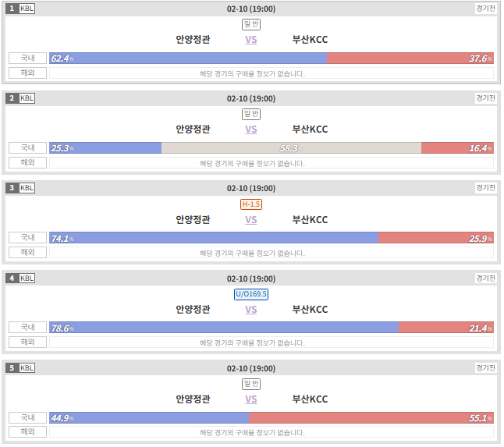The image size is (504, 447).
Task: Click the VS link in match 1
Action: point(251,40)
